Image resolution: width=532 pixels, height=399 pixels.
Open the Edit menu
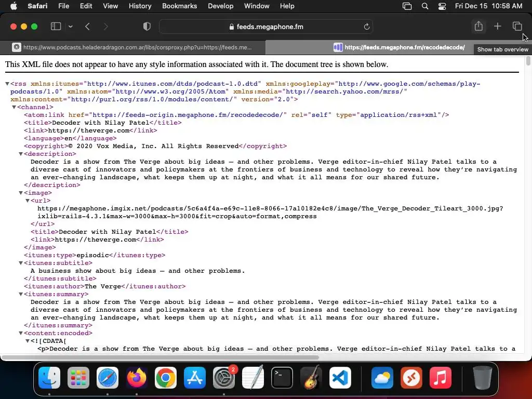[x=86, y=6]
